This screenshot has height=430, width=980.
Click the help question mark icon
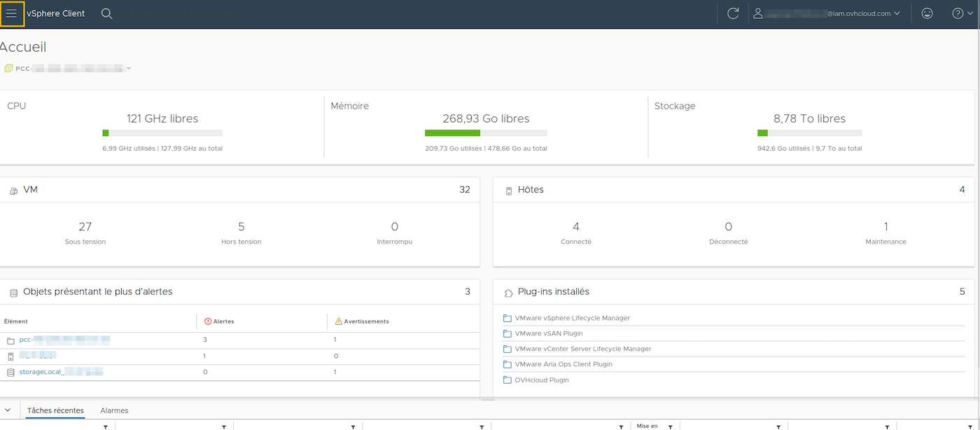pos(956,13)
